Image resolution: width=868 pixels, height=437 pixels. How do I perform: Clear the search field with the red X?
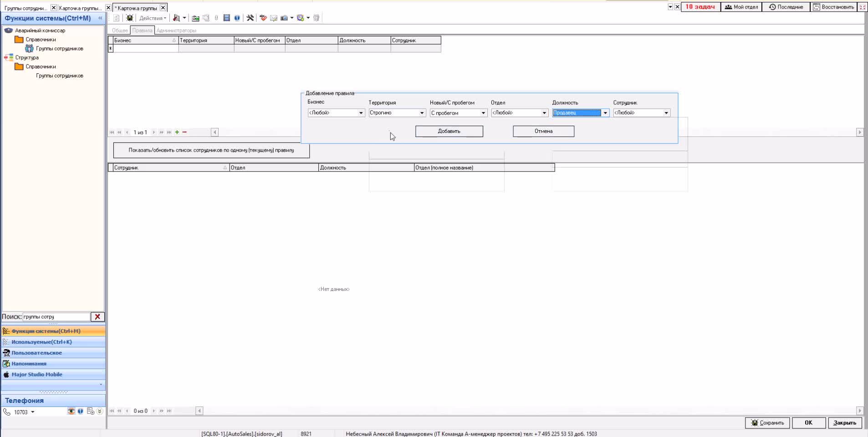point(97,316)
